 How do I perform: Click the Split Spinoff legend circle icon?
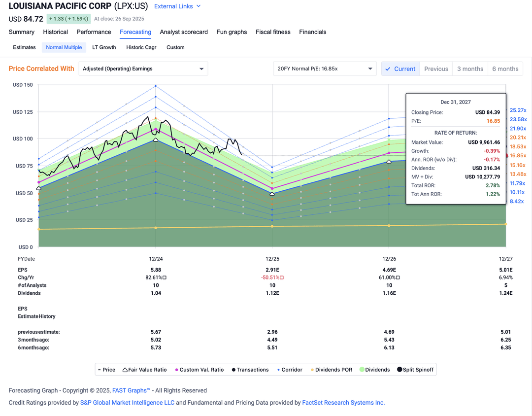pyautogui.click(x=399, y=369)
